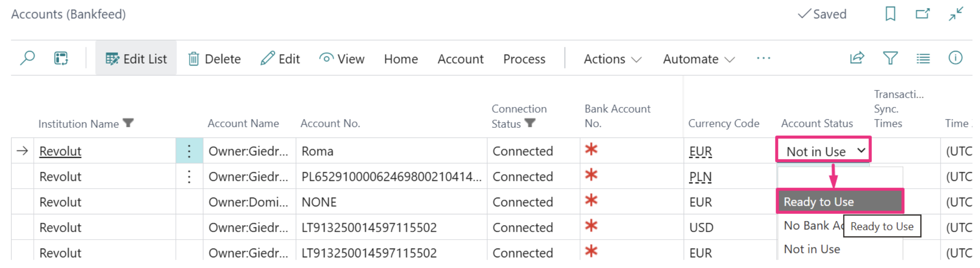Screen dimensions: 980x268
Task: Click the Currency Code column header
Action: tap(724, 123)
